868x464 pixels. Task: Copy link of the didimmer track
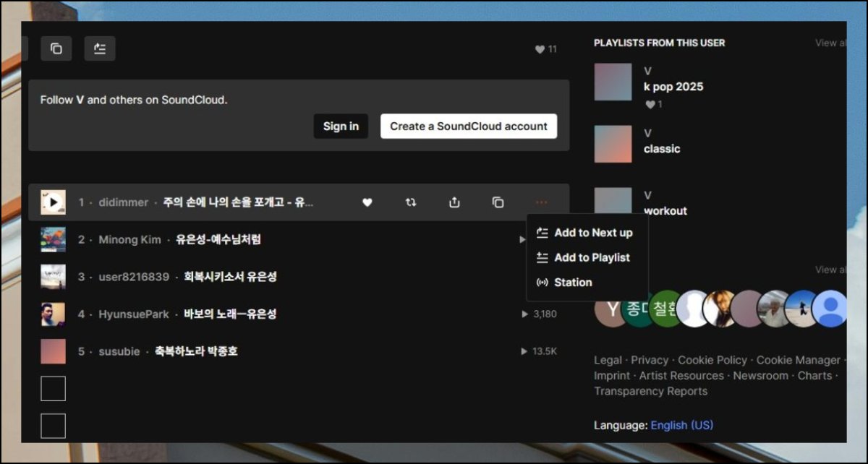click(498, 202)
